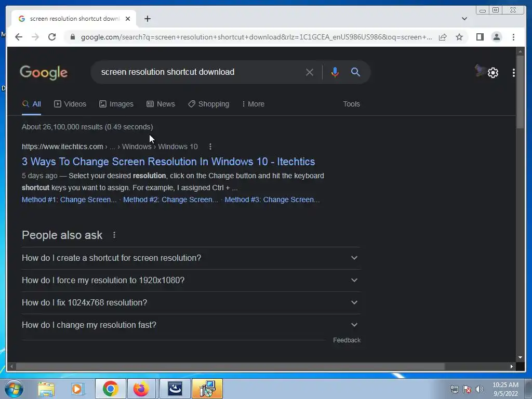This screenshot has width=532, height=399.
Task: Bookmark this page with the star
Action: click(459, 37)
